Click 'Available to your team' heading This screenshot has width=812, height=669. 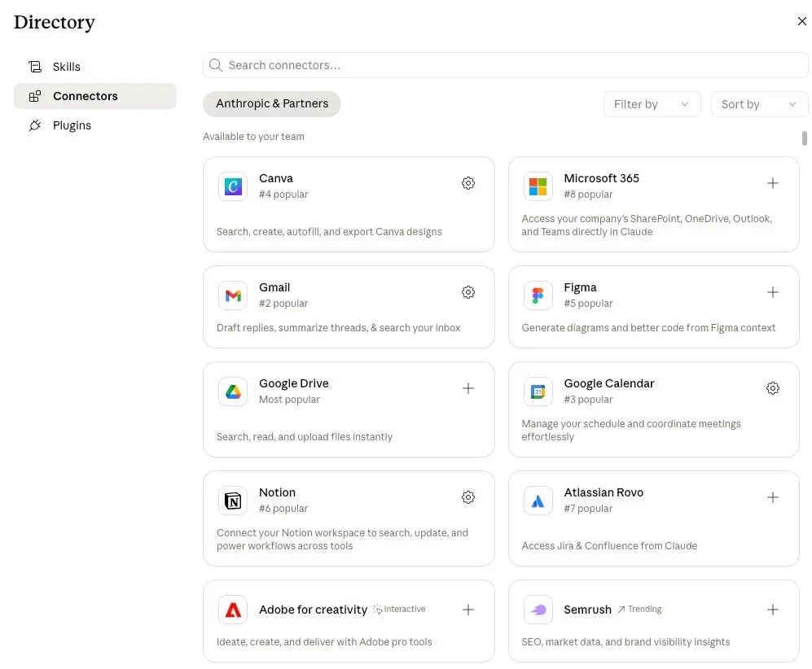click(254, 137)
